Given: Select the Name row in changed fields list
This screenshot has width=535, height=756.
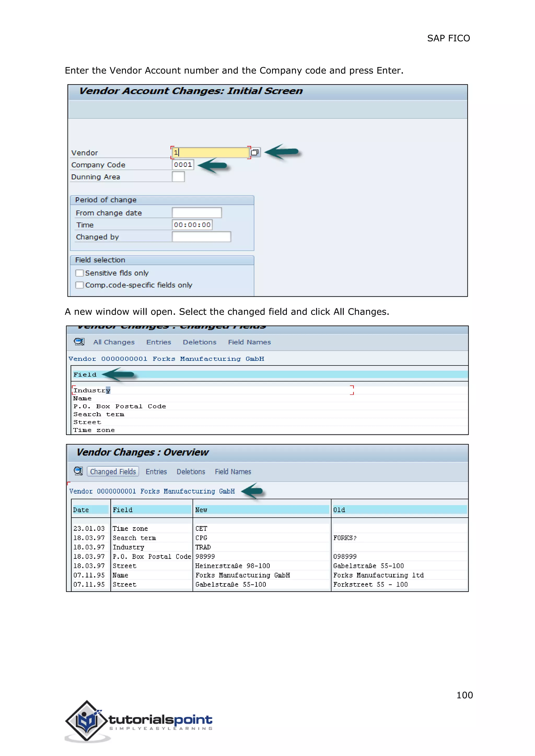Looking at the screenshot, I should [x=82, y=398].
